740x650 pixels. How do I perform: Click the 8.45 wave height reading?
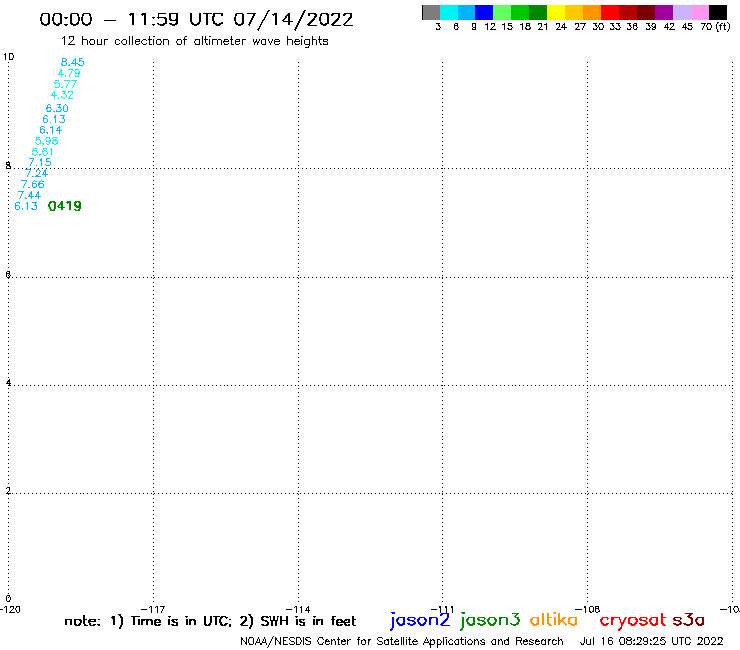click(x=73, y=62)
